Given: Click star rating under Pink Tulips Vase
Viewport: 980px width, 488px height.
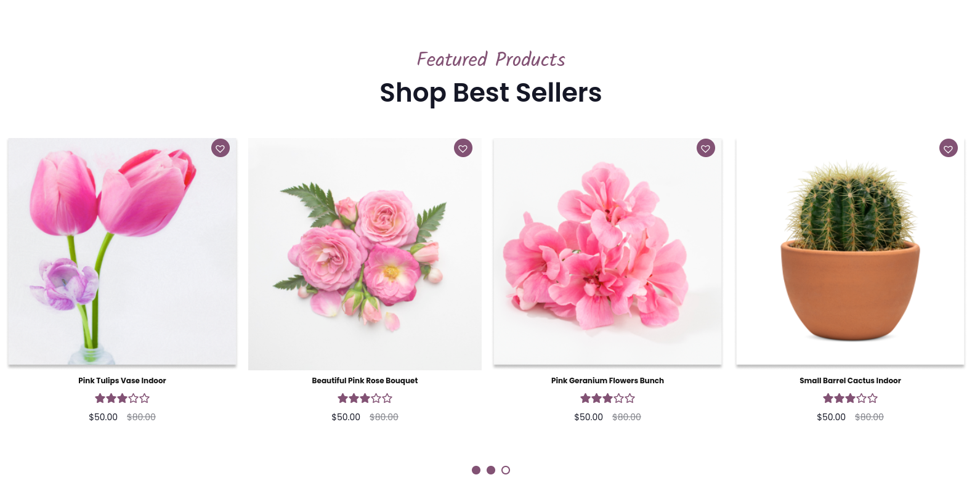Looking at the screenshot, I should coord(122,399).
